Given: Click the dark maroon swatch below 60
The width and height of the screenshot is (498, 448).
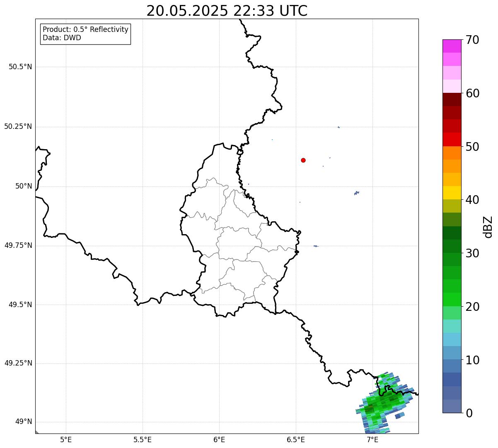Looking at the screenshot, I should click(452, 99).
